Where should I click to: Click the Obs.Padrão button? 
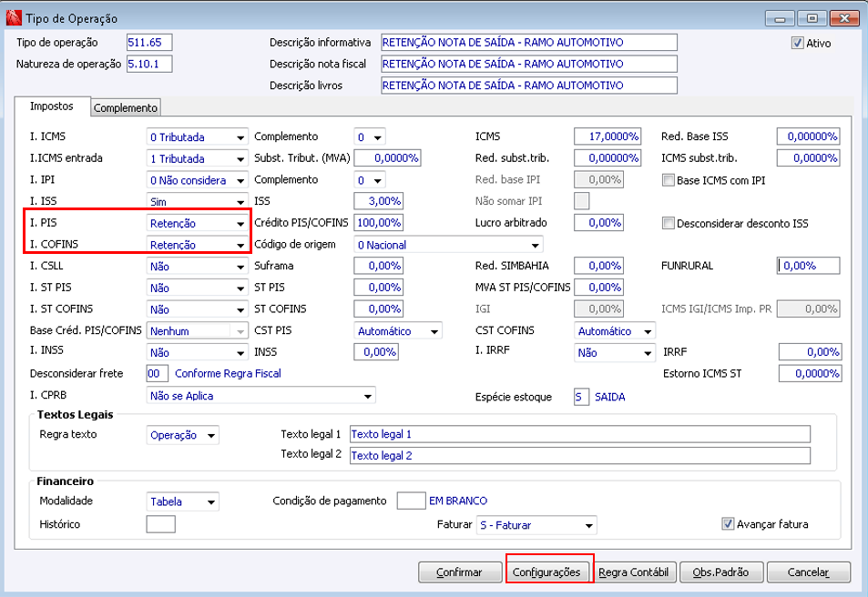(721, 572)
